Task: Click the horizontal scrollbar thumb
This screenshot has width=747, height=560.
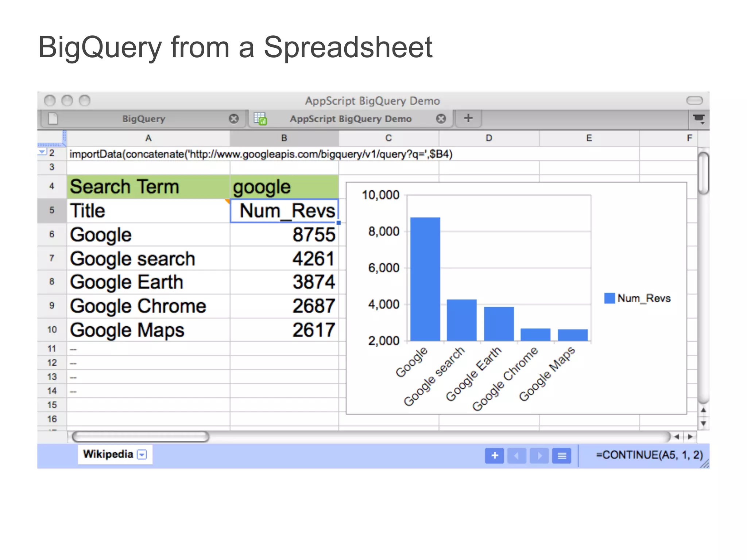Action: tap(141, 437)
